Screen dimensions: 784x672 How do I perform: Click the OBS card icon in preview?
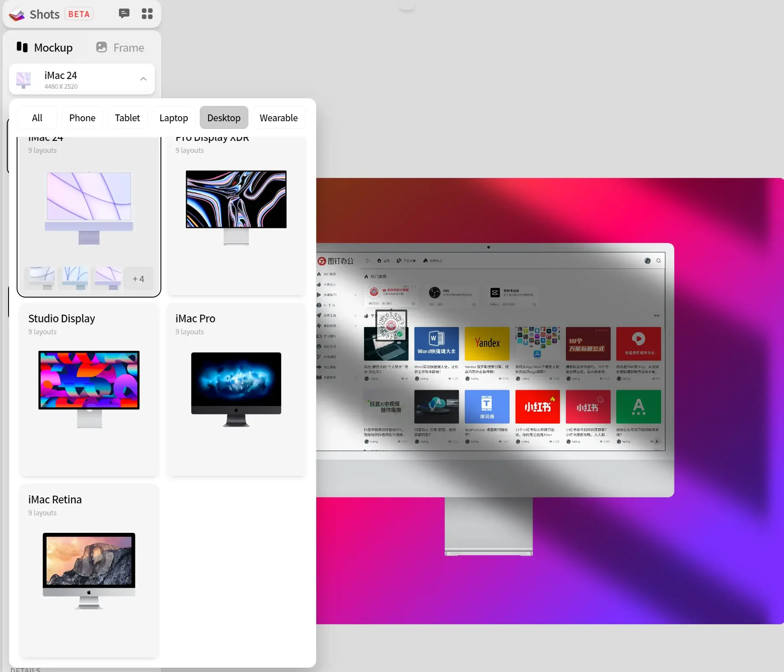point(434,292)
